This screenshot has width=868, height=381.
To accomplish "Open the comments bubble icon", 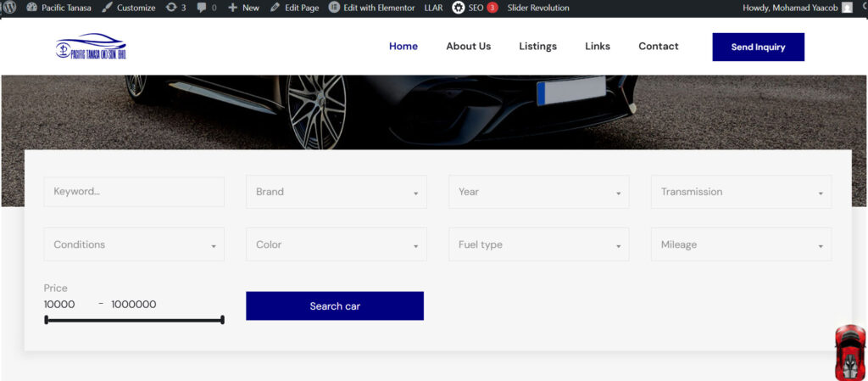I will tap(202, 8).
